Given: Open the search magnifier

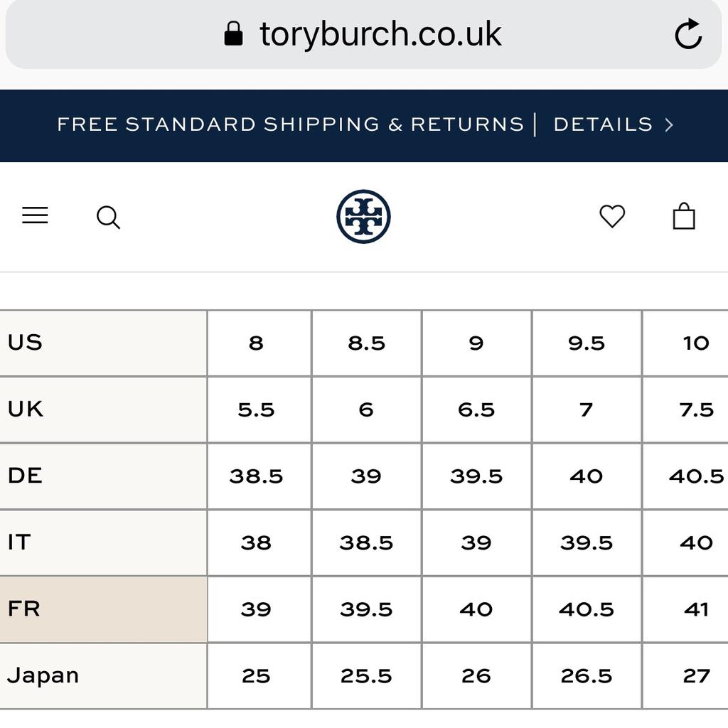Looking at the screenshot, I should 108,218.
